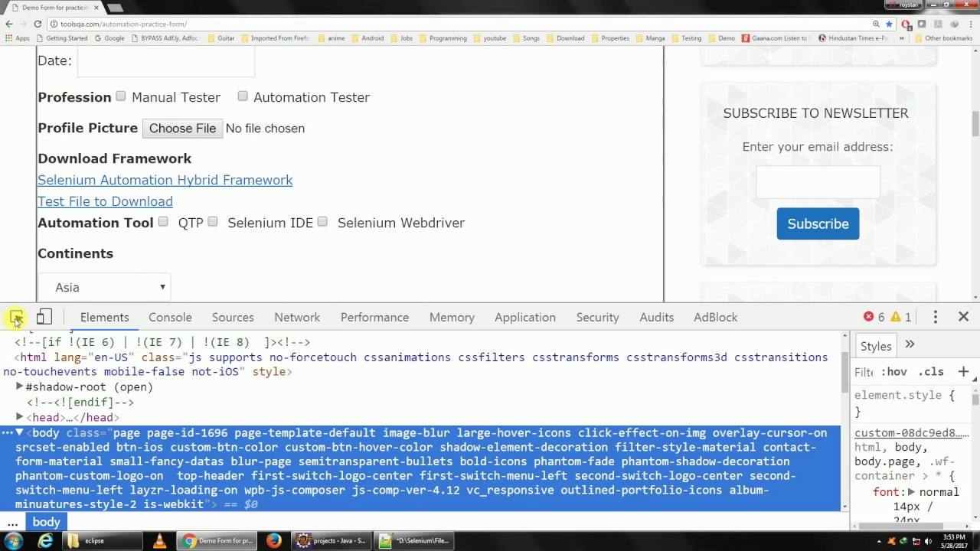Viewport: 980px width, 551px height.
Task: Open the Chrome menu three-dot icon
Action: (x=971, y=24)
